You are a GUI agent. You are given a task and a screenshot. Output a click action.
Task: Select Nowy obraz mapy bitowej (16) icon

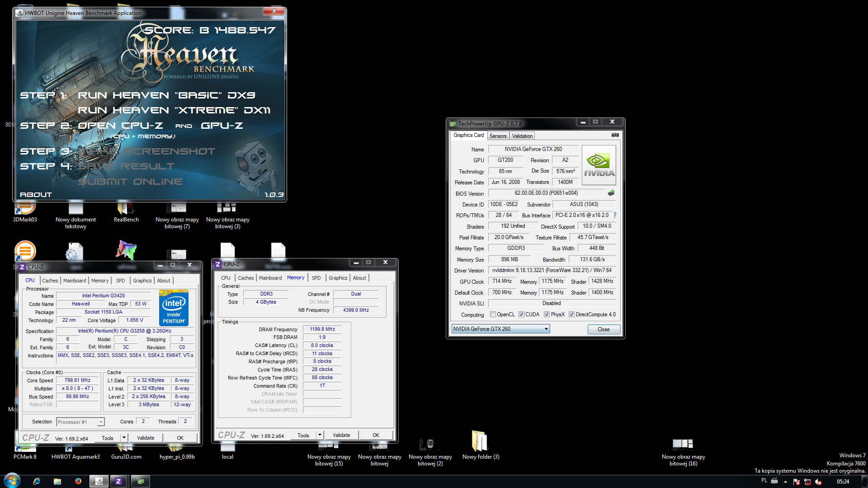[x=683, y=453]
